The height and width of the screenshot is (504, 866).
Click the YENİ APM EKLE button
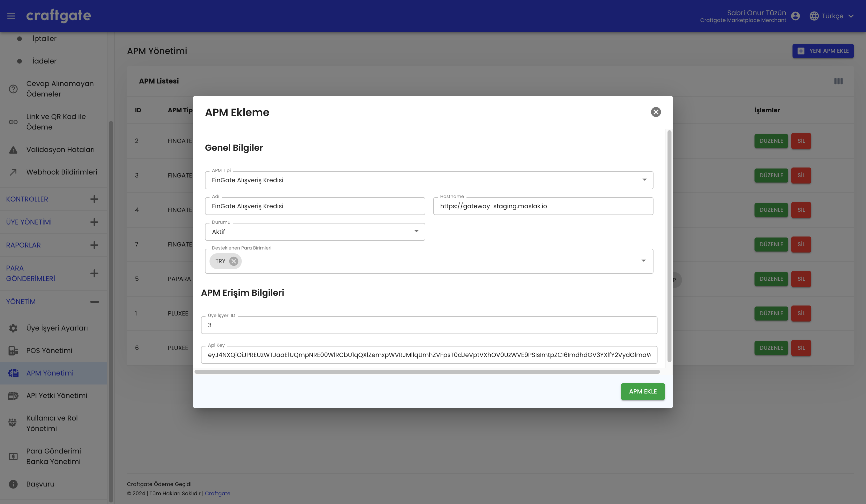[823, 51]
